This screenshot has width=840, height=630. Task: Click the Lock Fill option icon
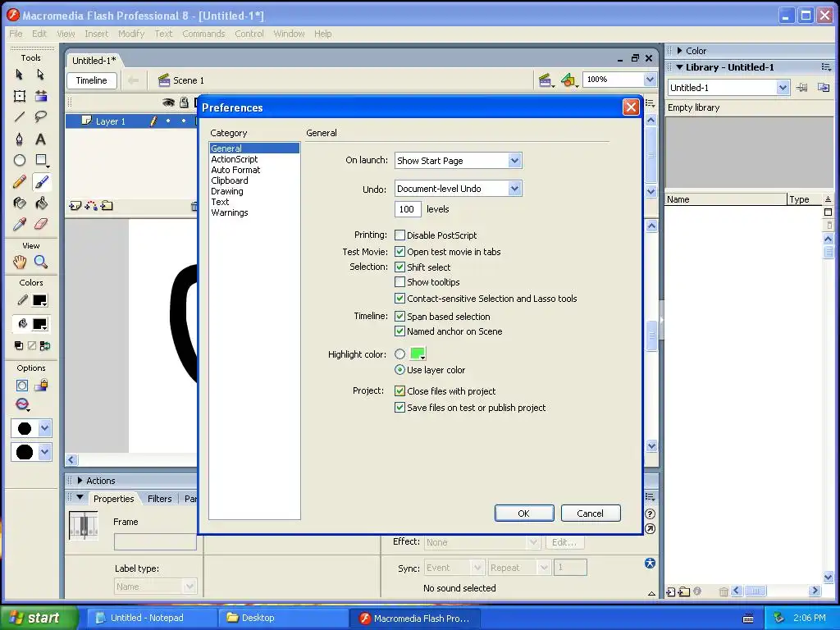tap(41, 385)
